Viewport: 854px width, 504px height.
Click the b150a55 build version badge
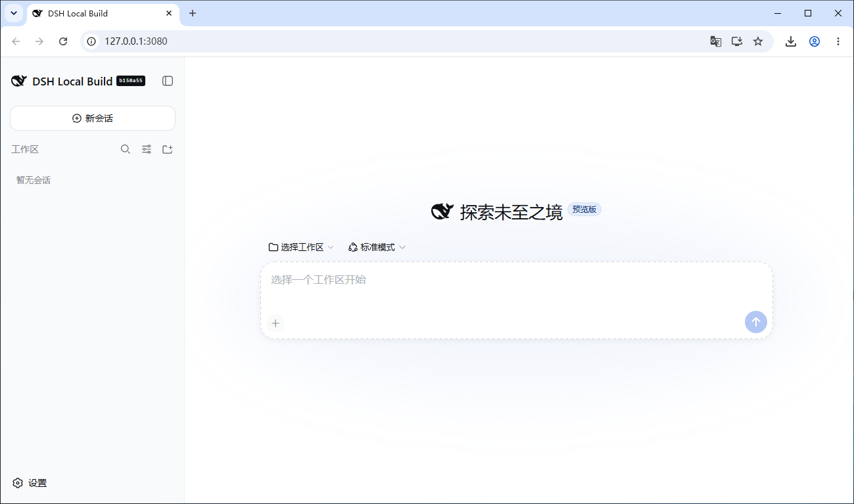(131, 81)
